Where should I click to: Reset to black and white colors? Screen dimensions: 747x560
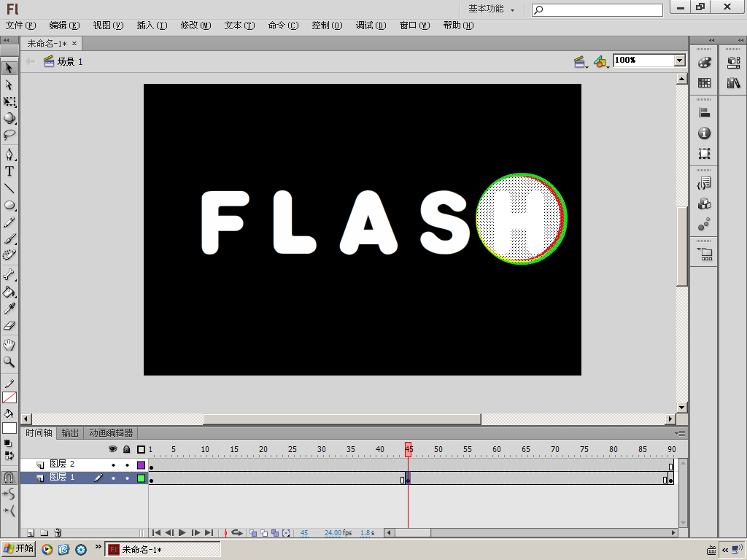point(8,443)
